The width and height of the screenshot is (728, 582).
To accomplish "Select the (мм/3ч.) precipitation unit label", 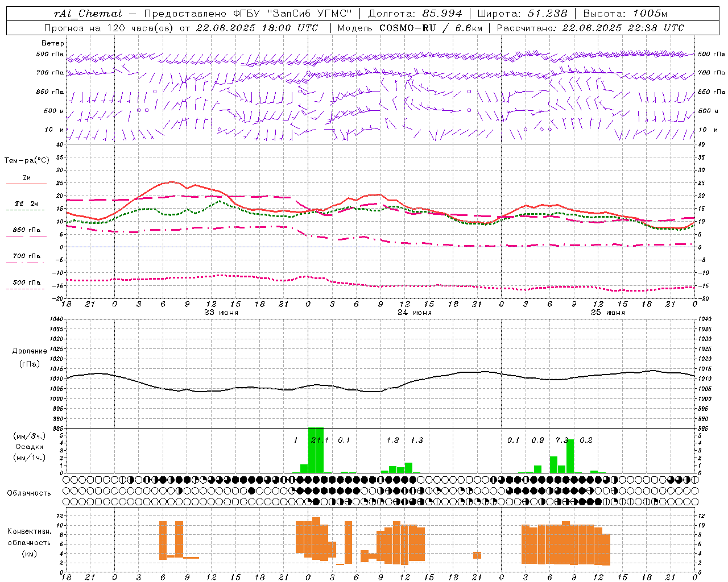I will [30, 436].
